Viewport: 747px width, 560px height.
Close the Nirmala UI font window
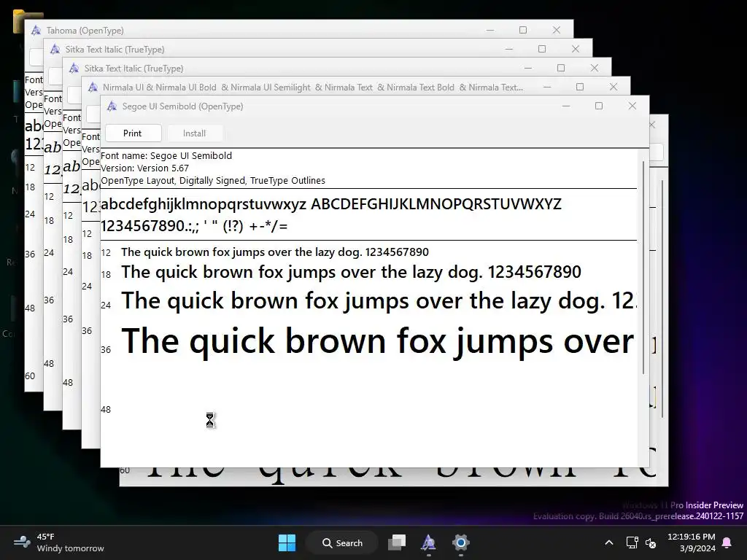point(613,87)
